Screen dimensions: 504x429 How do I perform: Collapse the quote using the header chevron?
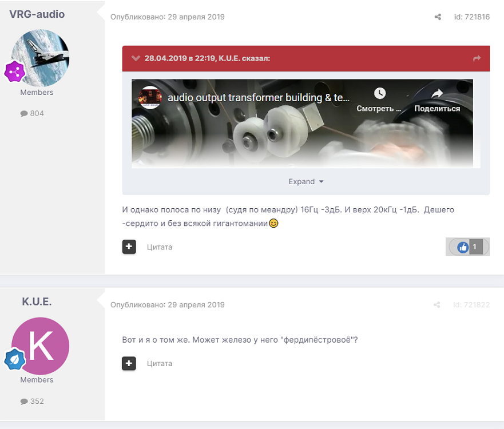pyautogui.click(x=136, y=58)
